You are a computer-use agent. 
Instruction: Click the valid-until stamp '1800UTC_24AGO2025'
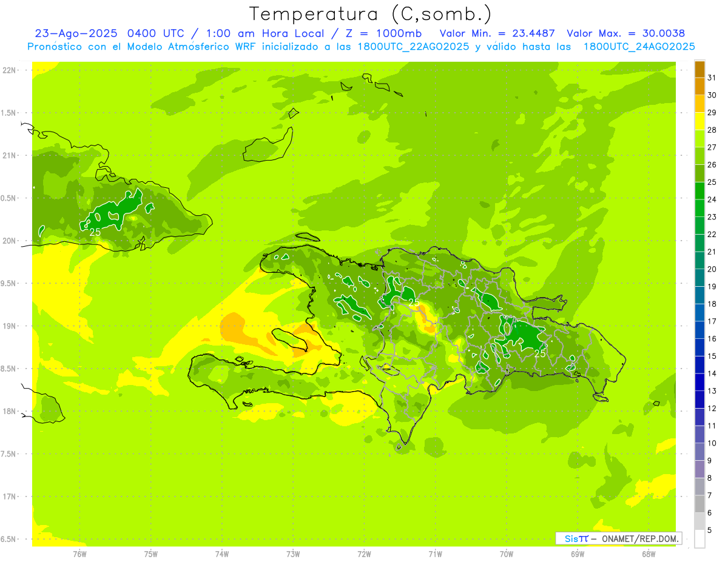point(639,47)
